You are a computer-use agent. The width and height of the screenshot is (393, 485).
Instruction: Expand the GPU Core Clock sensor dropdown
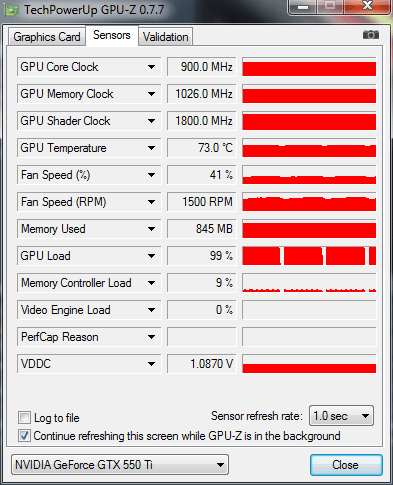pos(151,67)
